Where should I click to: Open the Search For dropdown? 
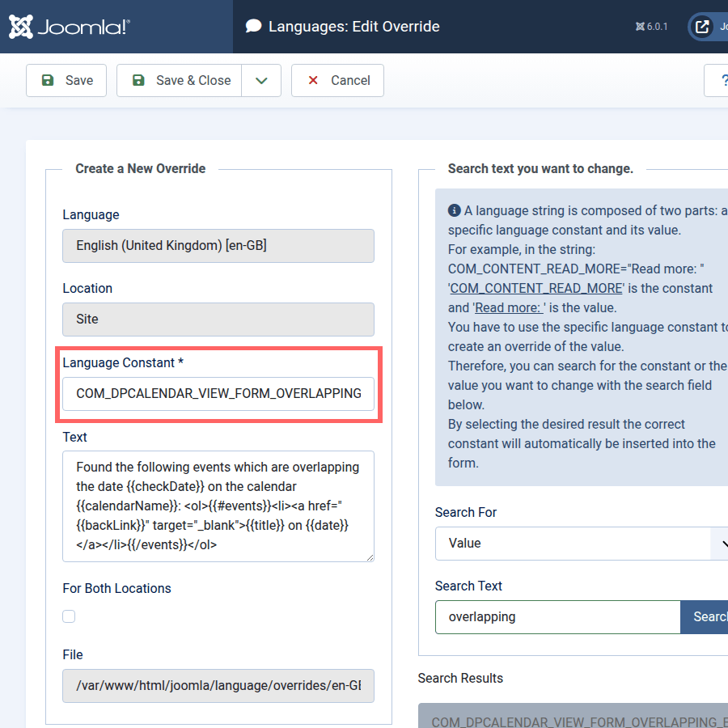coord(581,544)
